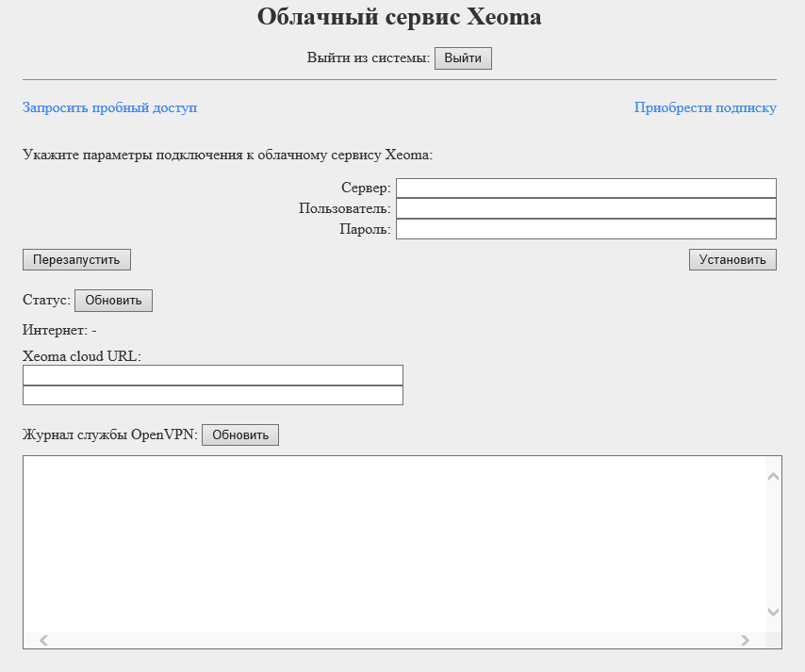Click inside the OpenVPN log text area
This screenshot has width=805, height=672.
394,544
